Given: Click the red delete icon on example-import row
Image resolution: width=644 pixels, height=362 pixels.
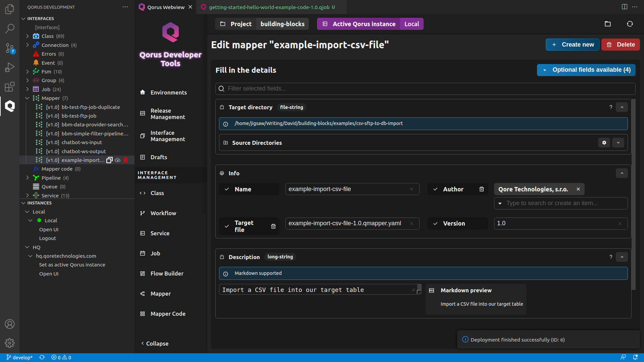Looking at the screenshot, I should [125, 160].
